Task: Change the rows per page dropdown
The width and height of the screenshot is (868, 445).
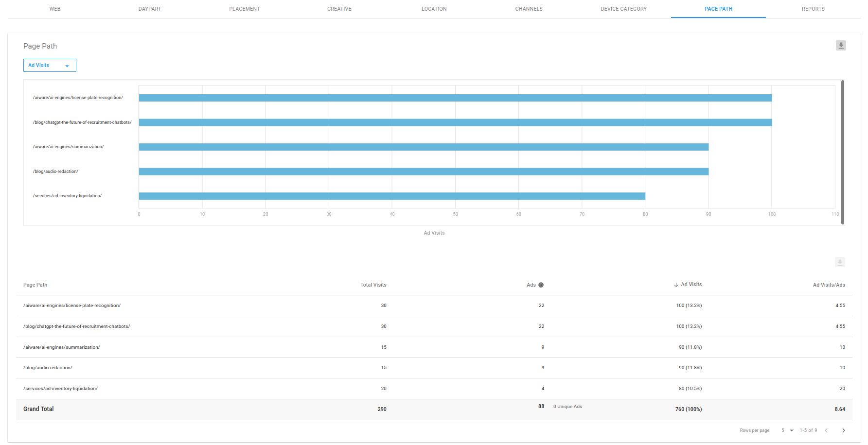Action: coord(787,430)
